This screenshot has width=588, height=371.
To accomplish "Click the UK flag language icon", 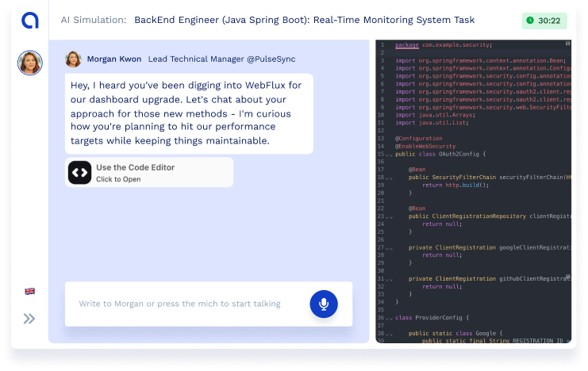I will point(29,291).
